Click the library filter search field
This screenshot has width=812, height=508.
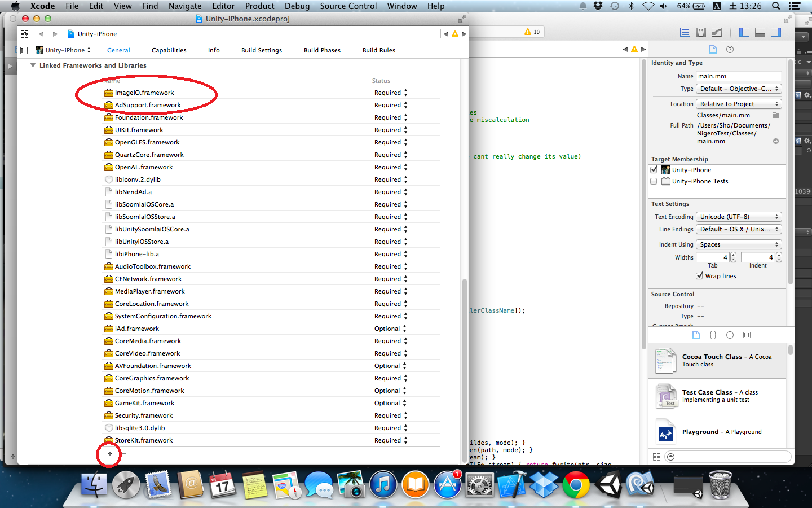coord(728,457)
